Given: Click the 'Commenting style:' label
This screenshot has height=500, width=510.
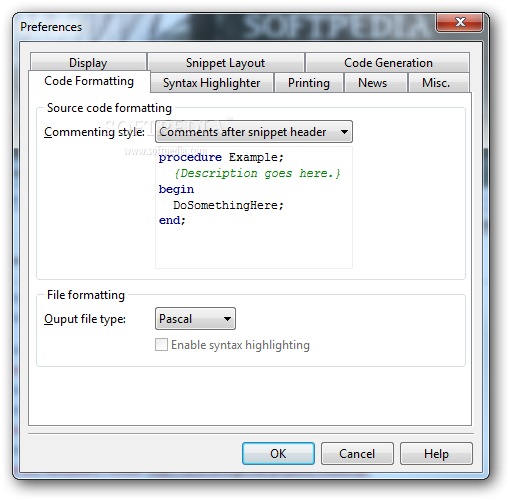Looking at the screenshot, I should tap(94, 132).
